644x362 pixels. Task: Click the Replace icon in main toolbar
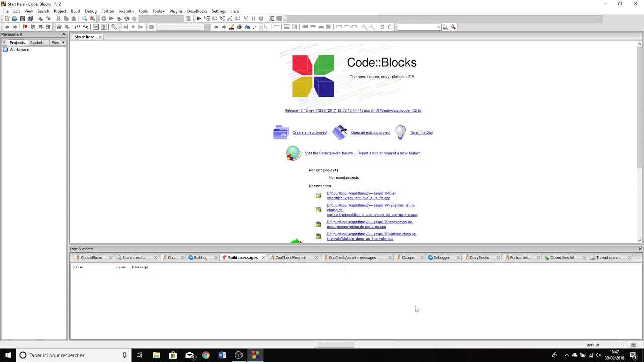[x=92, y=19]
